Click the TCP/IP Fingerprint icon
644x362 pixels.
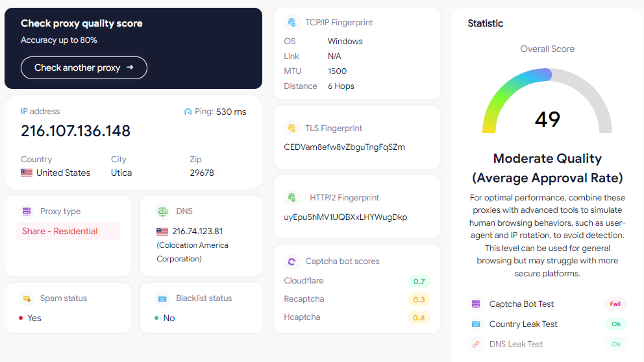[x=291, y=23]
